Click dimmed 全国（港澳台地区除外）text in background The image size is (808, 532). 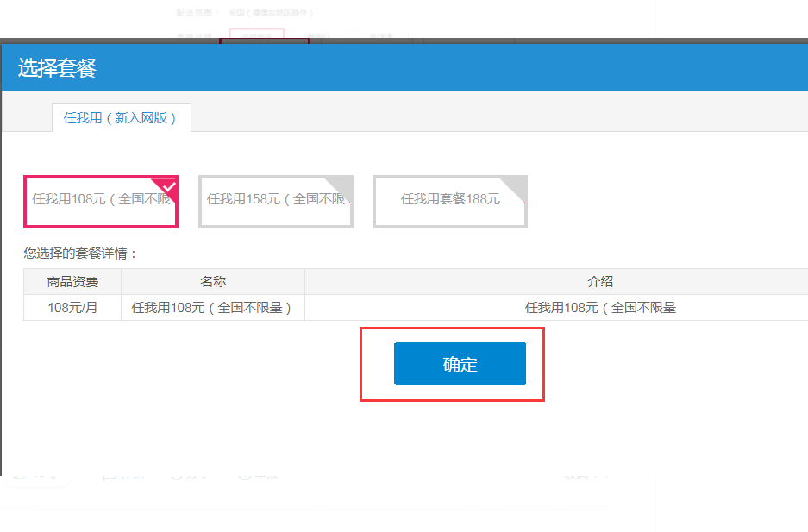point(272,13)
